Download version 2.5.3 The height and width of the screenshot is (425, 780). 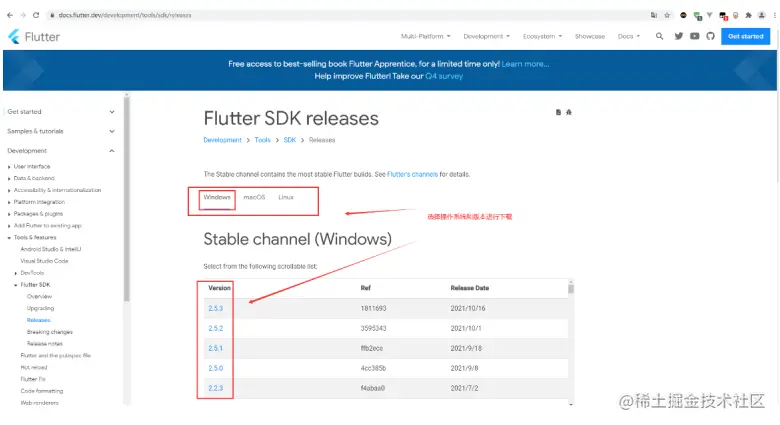click(215, 309)
